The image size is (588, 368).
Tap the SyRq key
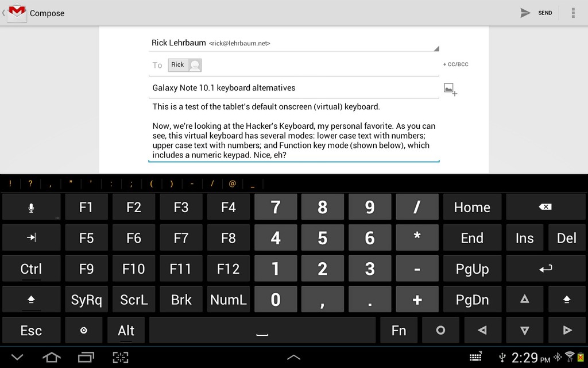pos(86,299)
